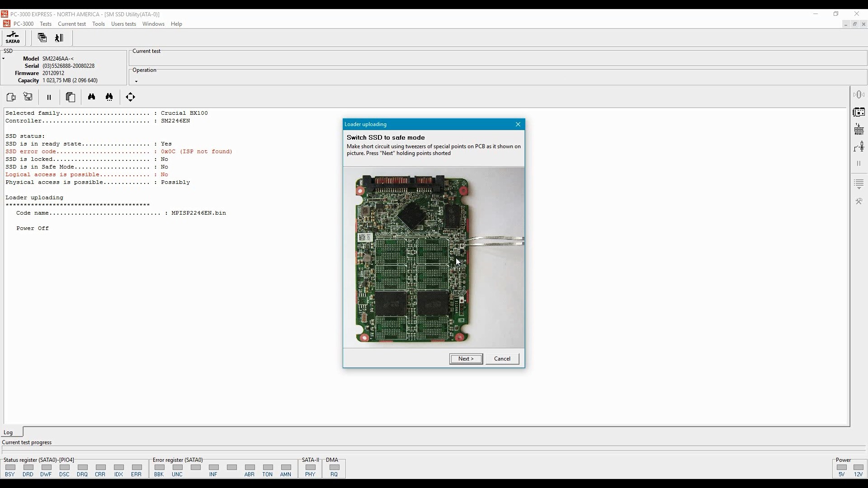The image size is (868, 488).
Task: Open the list dropdown icon in right sidebar
Action: click(859, 183)
